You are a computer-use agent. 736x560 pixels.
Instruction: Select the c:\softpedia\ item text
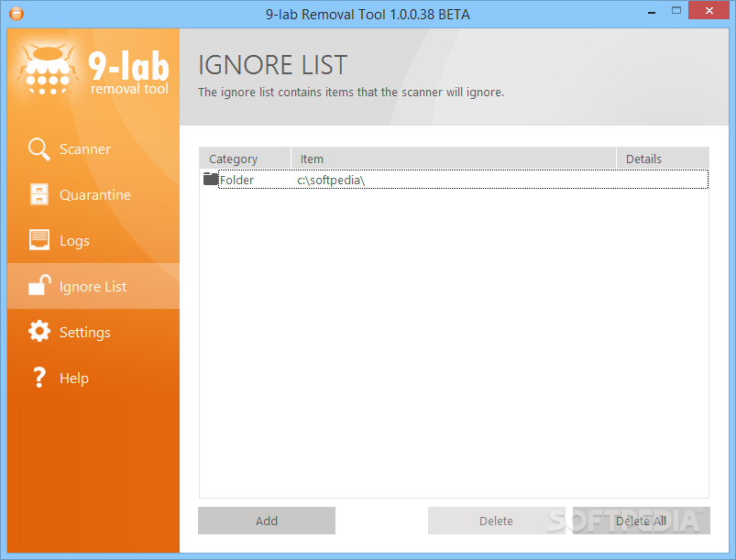coord(331,180)
